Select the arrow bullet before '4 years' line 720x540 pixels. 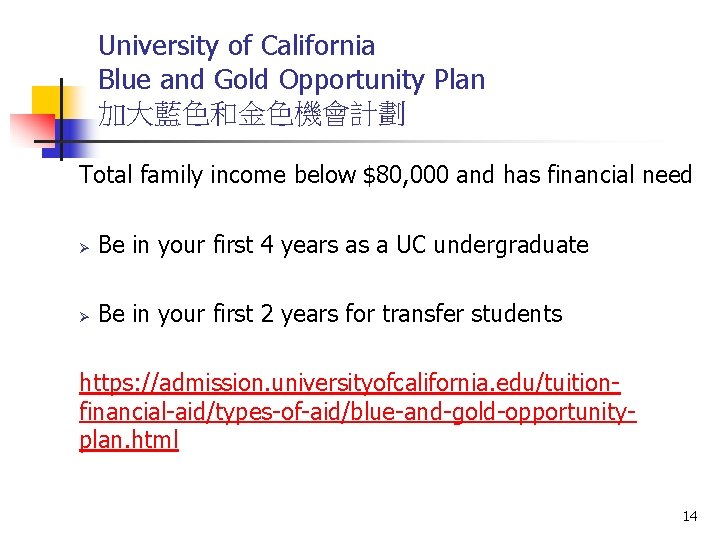click(x=84, y=248)
